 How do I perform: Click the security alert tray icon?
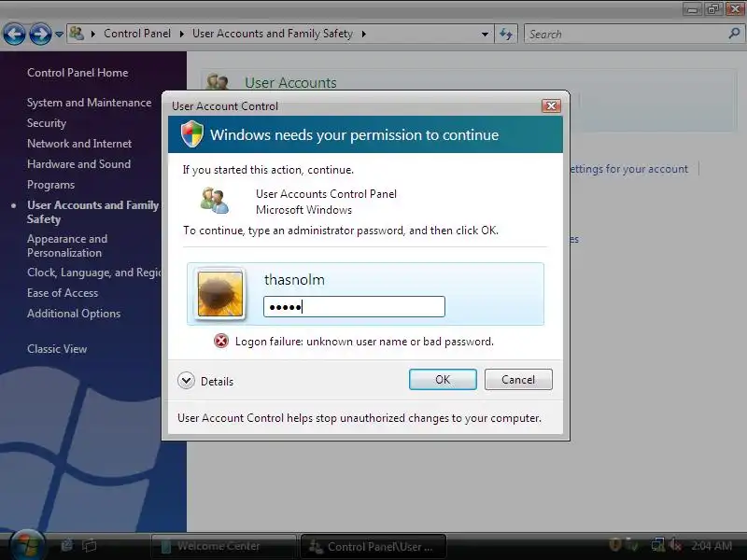[615, 544]
